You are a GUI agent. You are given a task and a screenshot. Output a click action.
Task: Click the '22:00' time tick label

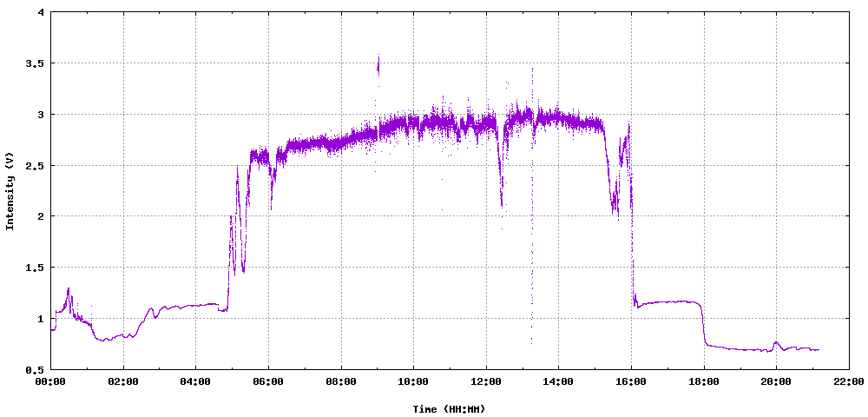click(x=848, y=381)
